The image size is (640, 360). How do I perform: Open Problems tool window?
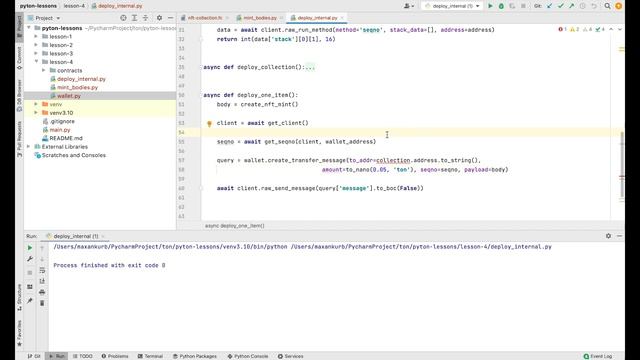[115, 356]
